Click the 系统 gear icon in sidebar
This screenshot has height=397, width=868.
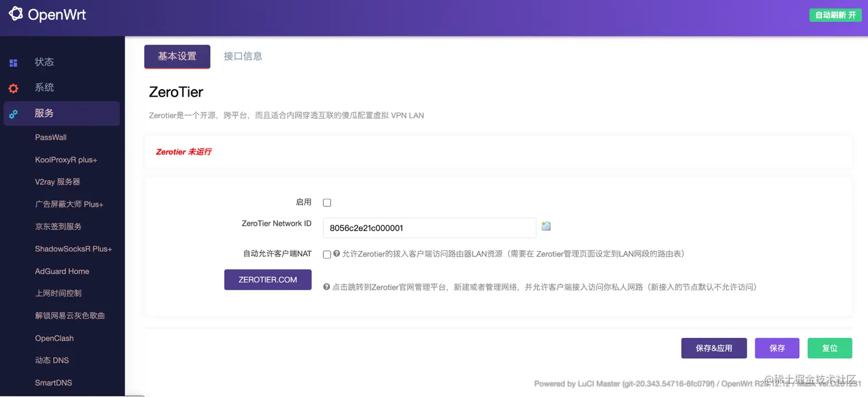tap(13, 88)
